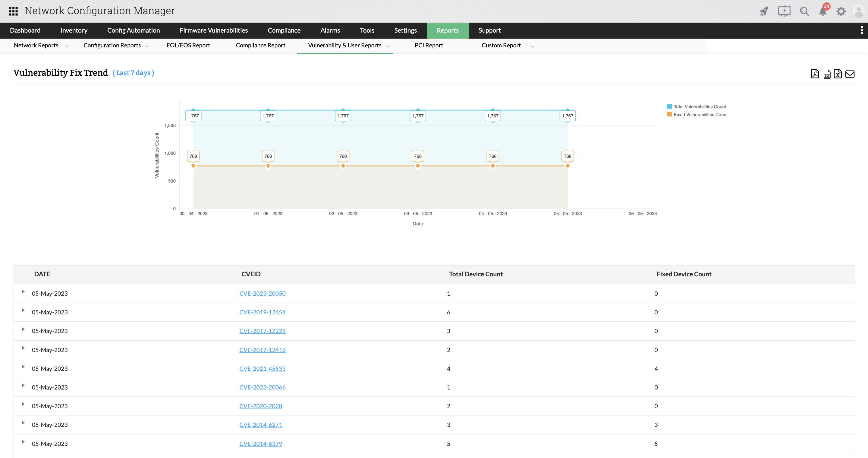Screen dimensions: 868x458
Task: Email this report via envelope icon
Action: pos(850,74)
